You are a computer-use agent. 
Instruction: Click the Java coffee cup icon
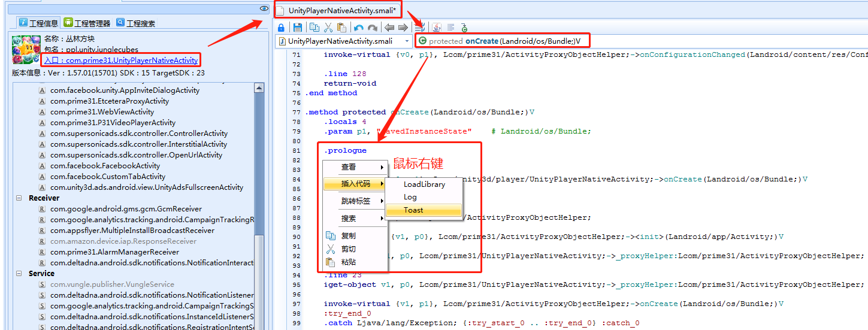(x=437, y=28)
